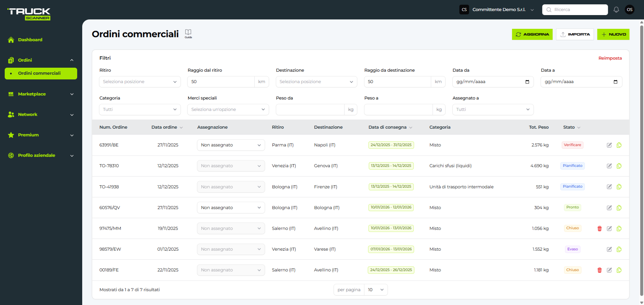This screenshot has height=305, width=644.
Task: Open the Categoria filter dropdown
Action: pos(140,110)
